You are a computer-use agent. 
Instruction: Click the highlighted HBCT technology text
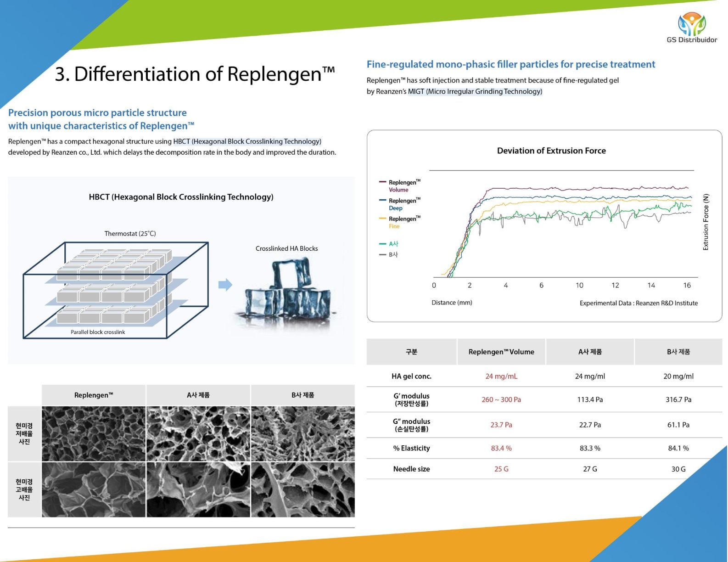[x=247, y=141]
